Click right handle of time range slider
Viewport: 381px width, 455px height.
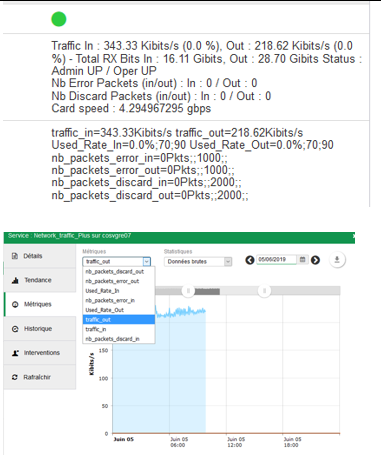[x=264, y=291]
